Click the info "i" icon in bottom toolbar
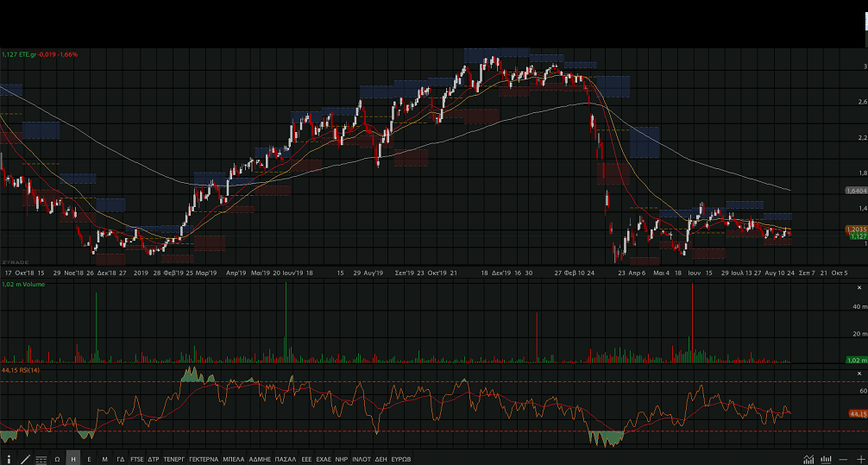This screenshot has height=465, width=868. coord(9,459)
